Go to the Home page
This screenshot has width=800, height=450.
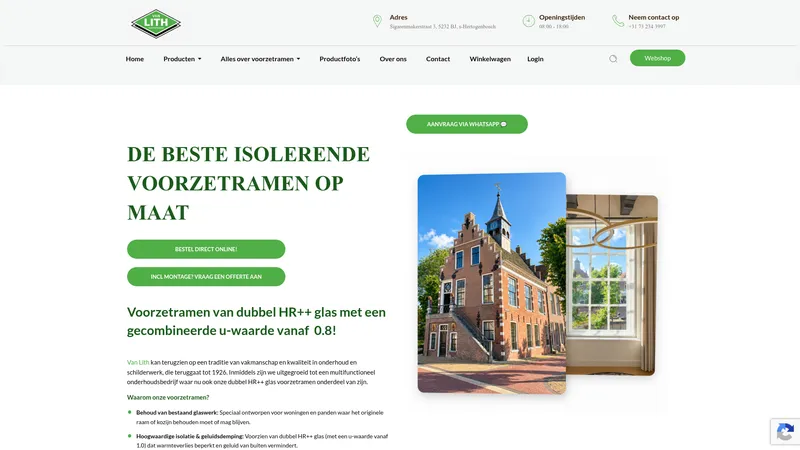click(x=135, y=59)
